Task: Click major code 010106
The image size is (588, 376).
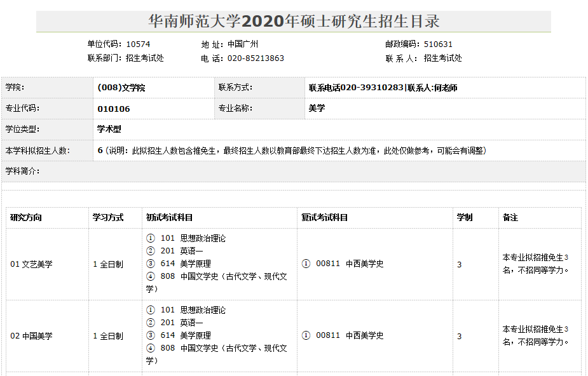Action: (x=114, y=109)
